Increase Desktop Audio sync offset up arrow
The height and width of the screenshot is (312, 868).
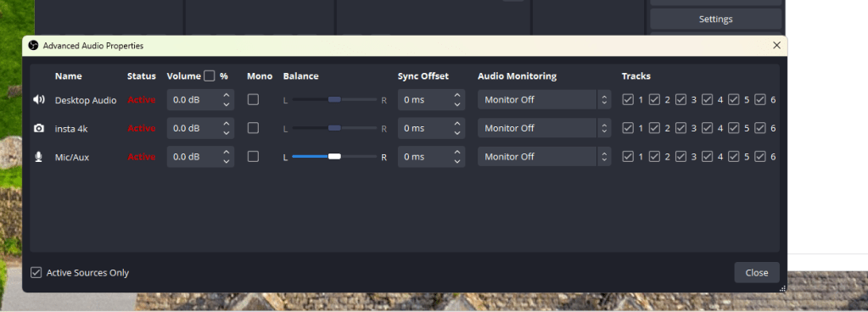(x=456, y=95)
